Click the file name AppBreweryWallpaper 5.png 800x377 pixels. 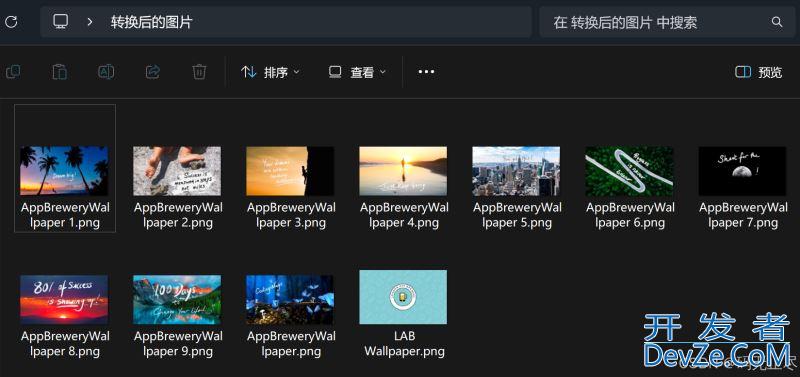tap(517, 215)
